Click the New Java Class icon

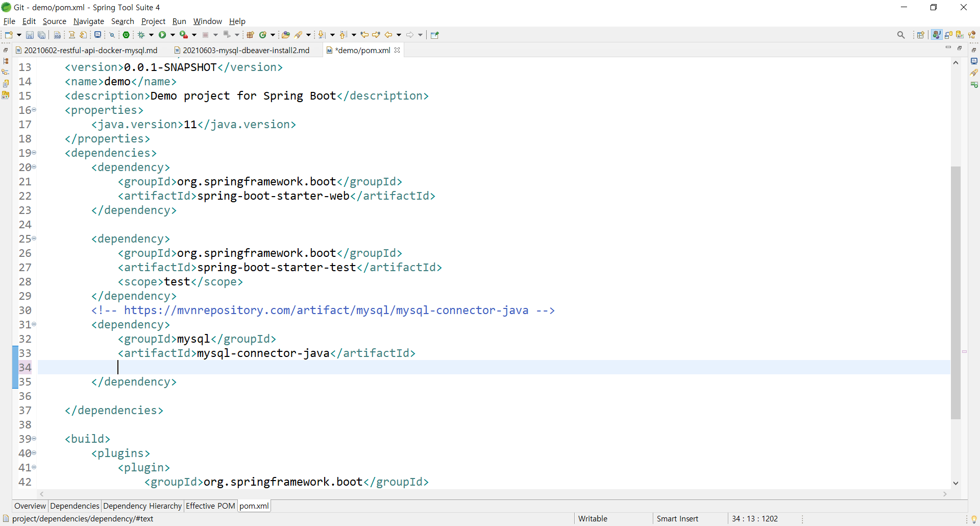[263, 35]
